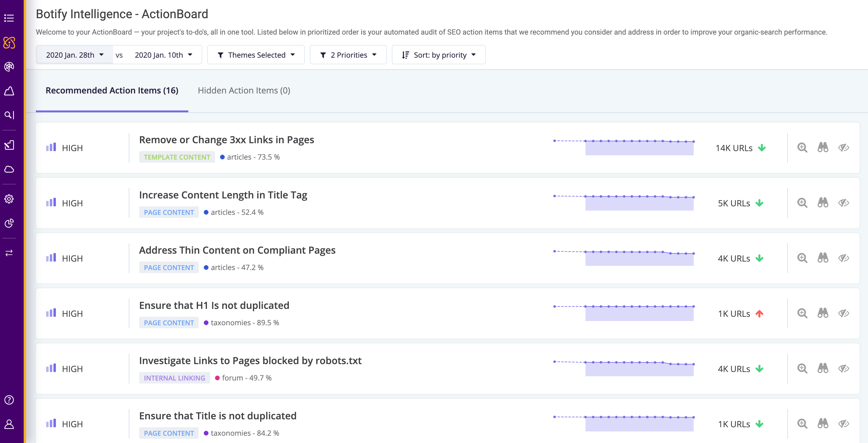Open the user account profile icon
868x443 pixels.
point(9,424)
